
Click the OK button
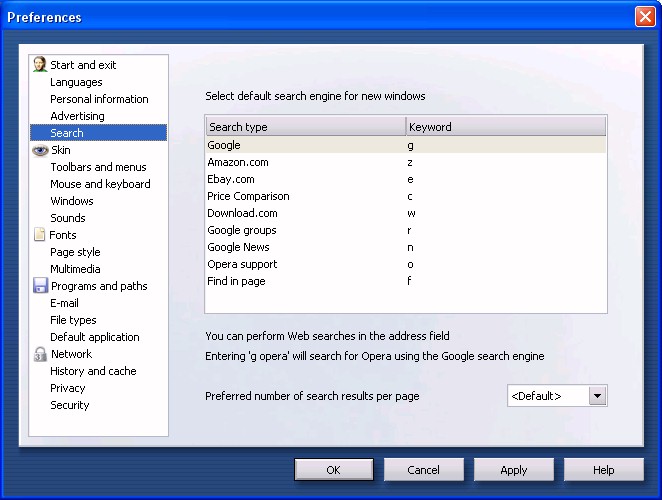click(334, 470)
